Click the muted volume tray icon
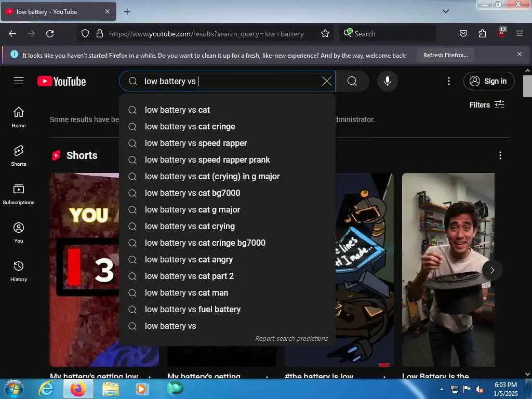532x399 pixels. [480, 390]
